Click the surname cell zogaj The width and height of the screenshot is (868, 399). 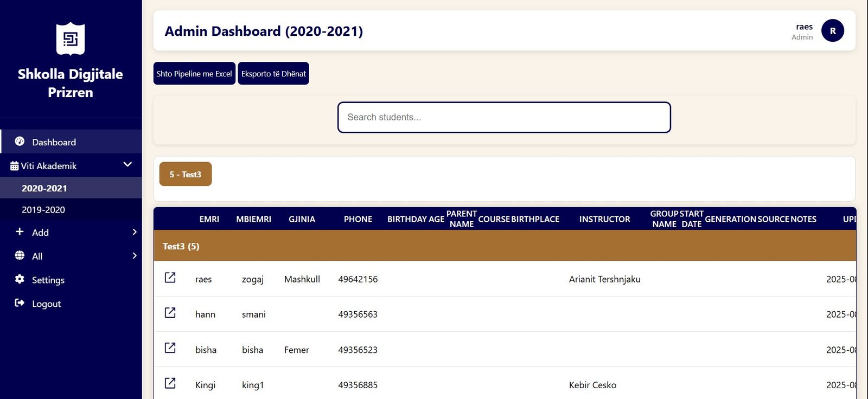pyautogui.click(x=253, y=279)
